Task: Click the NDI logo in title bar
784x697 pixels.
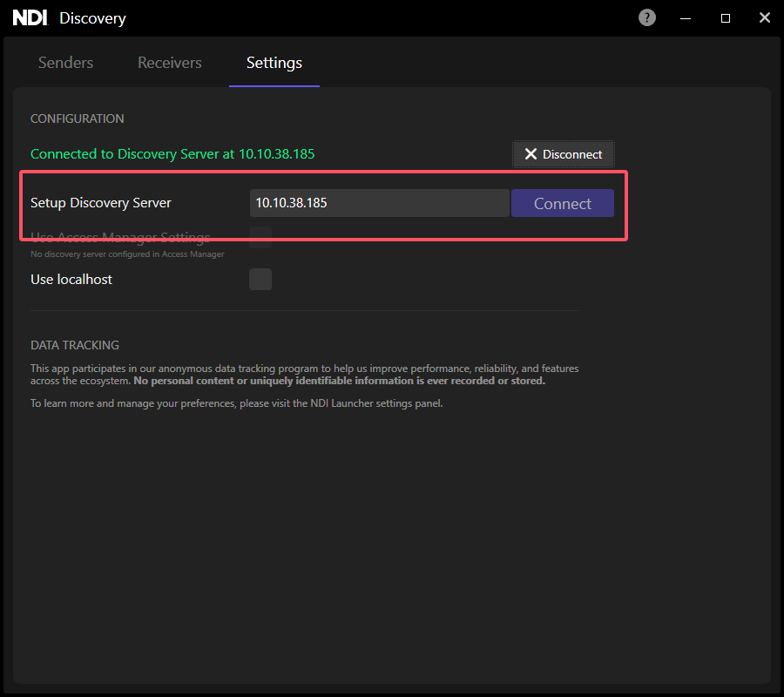Action: (x=30, y=18)
